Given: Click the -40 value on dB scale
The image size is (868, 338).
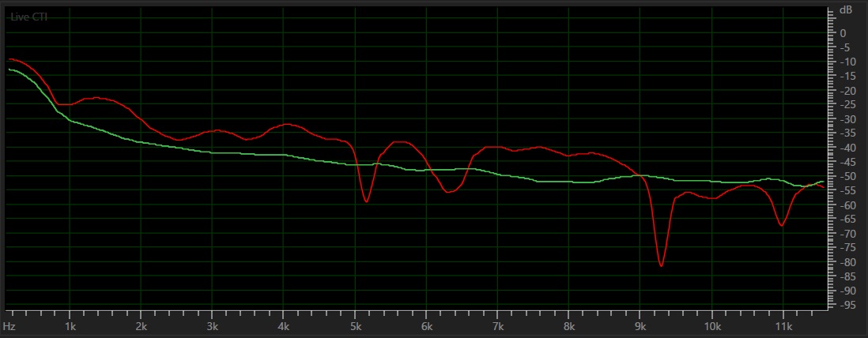Looking at the screenshot, I should (x=847, y=148).
